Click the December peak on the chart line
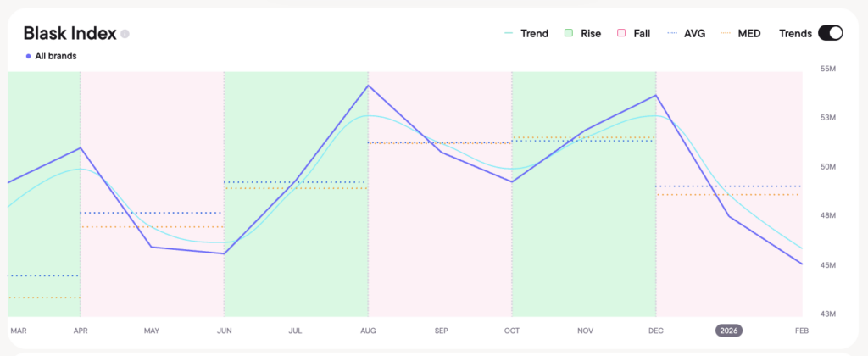 pyautogui.click(x=656, y=95)
